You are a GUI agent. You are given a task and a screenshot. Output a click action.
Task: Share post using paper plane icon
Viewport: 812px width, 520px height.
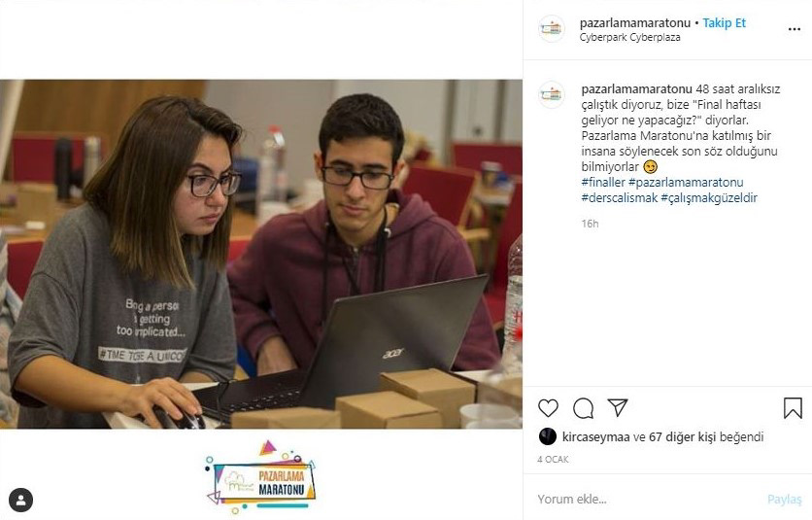click(x=618, y=407)
